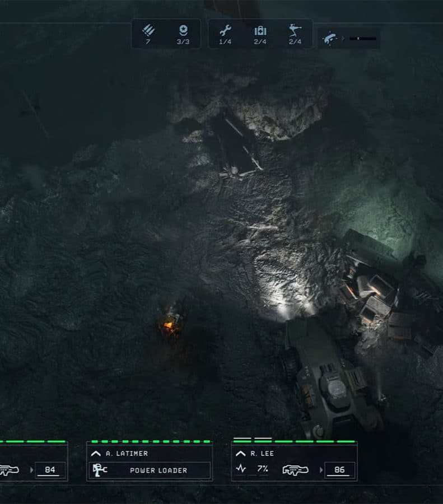Click the small arrow before ammo count 86
443x504 pixels.
[321, 470]
